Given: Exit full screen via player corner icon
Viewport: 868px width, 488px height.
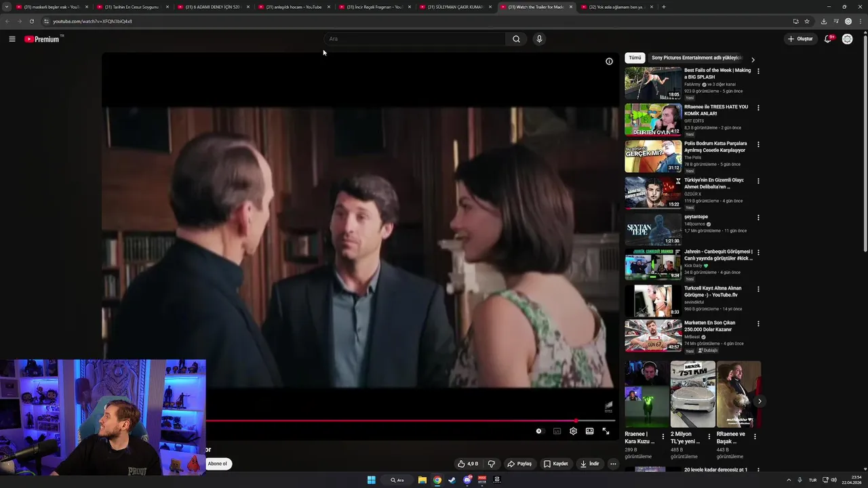Looking at the screenshot, I should [x=606, y=431].
